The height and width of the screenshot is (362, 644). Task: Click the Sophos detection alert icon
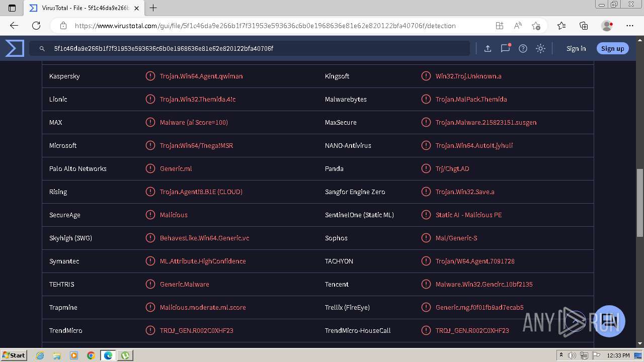(426, 238)
